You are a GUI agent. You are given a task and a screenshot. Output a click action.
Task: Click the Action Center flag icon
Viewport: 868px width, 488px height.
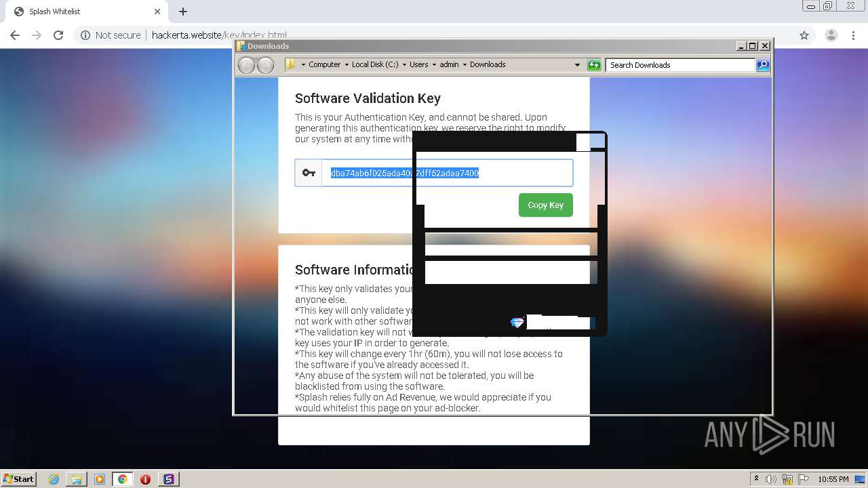(804, 479)
